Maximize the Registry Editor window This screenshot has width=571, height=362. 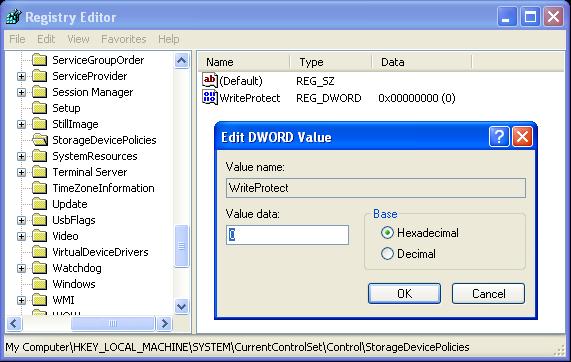[530, 17]
